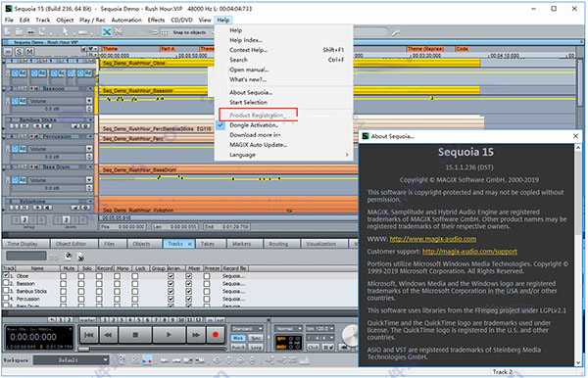
Task: Click the open project folder icon
Action: point(19,32)
